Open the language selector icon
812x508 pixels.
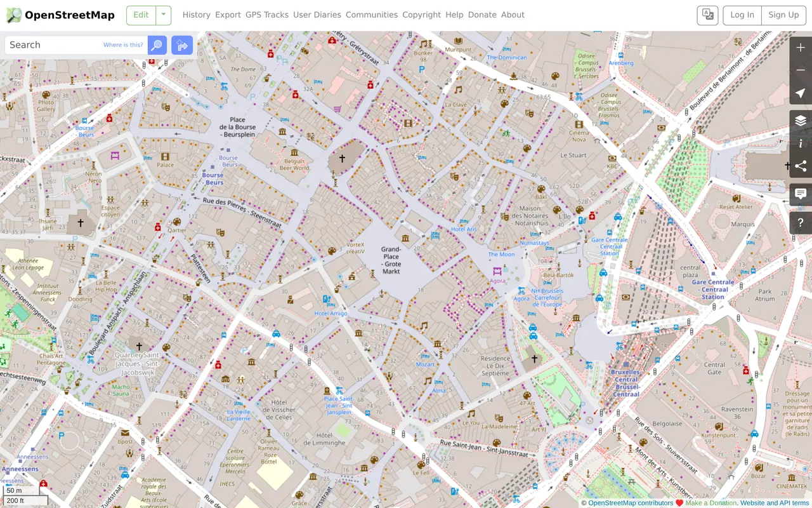point(707,15)
